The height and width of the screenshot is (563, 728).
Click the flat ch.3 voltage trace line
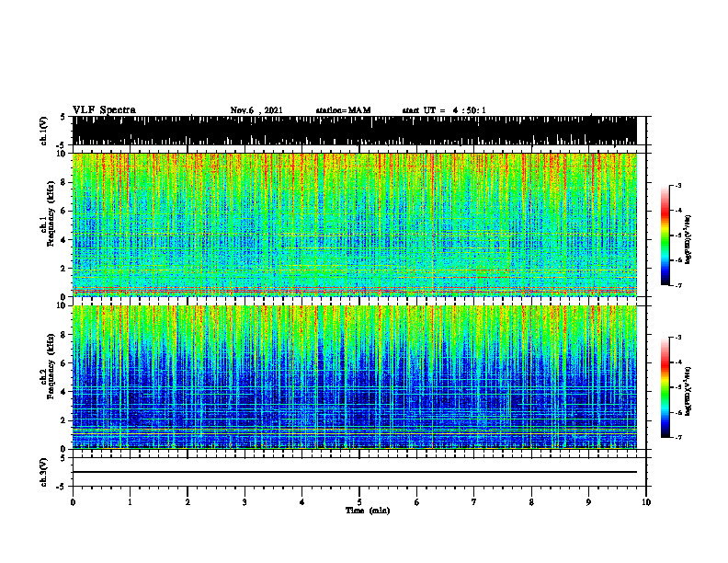(x=354, y=472)
